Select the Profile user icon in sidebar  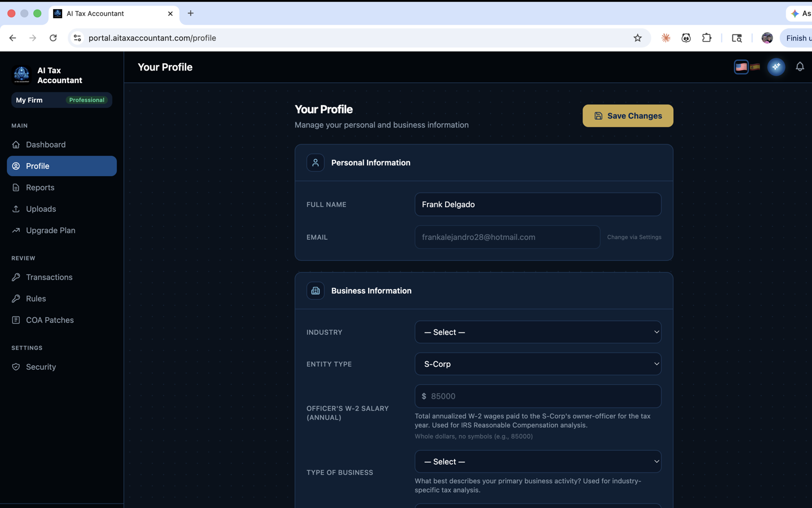pos(16,166)
